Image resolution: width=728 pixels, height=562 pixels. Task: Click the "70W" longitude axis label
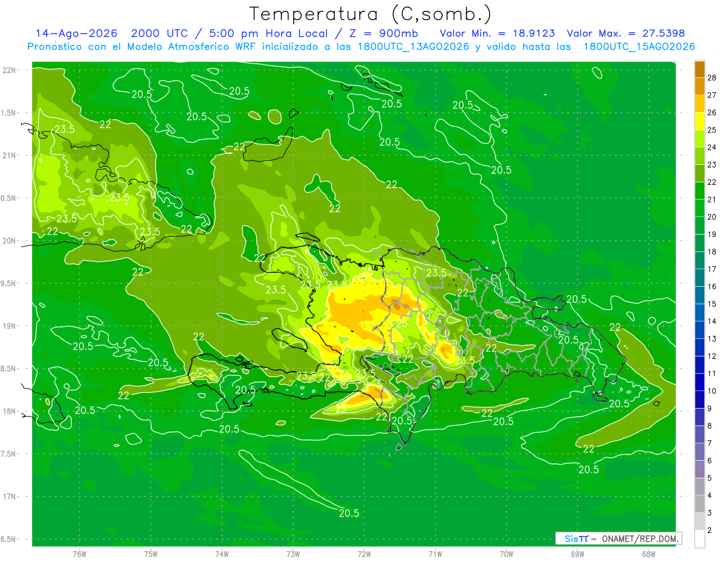[507, 554]
